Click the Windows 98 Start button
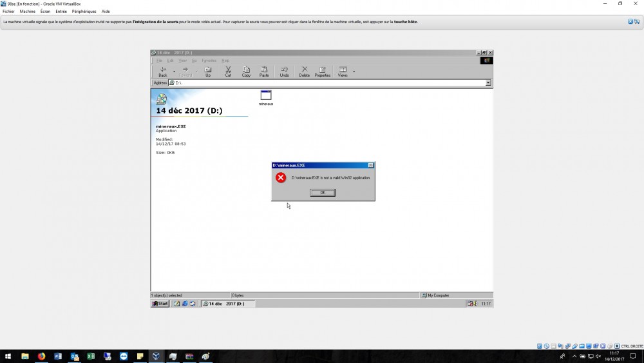 pyautogui.click(x=160, y=304)
